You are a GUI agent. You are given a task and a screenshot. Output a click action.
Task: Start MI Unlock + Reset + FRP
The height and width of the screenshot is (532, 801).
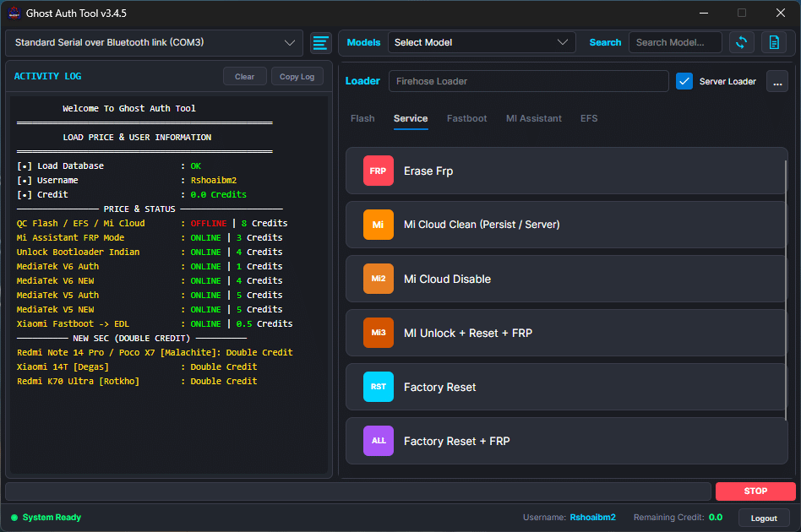(x=566, y=333)
